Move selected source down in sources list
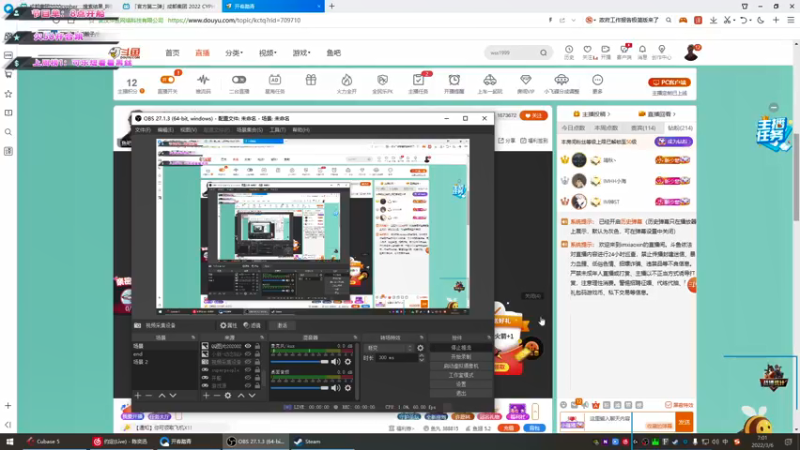This screenshot has height=450, width=800. pos(252,395)
